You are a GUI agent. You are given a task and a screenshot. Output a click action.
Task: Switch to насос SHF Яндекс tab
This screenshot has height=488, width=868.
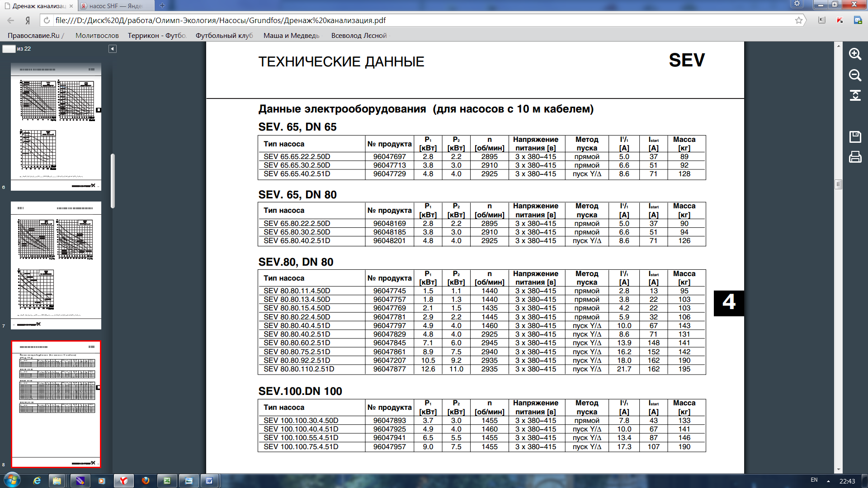(x=116, y=6)
